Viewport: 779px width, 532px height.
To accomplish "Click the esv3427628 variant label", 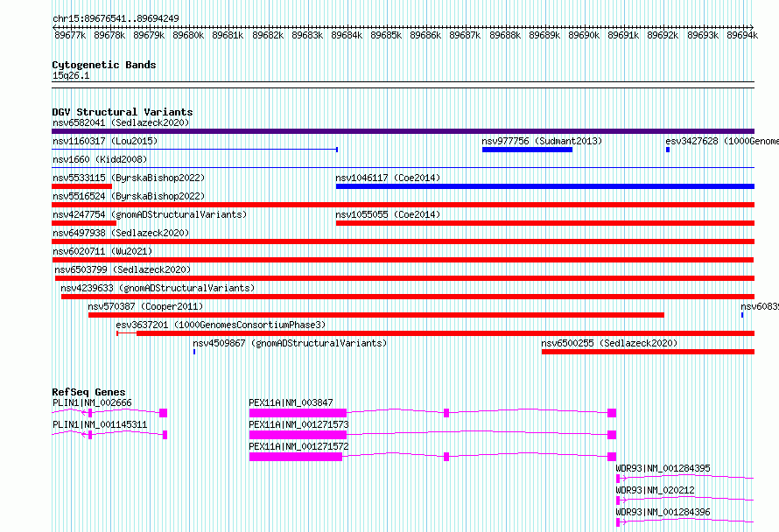I will 722,141.
